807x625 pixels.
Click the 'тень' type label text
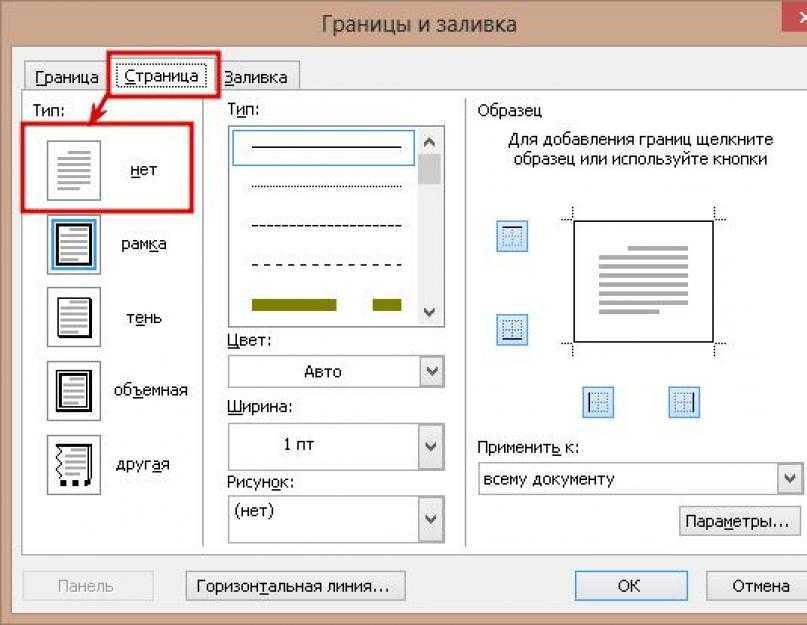[x=144, y=318]
